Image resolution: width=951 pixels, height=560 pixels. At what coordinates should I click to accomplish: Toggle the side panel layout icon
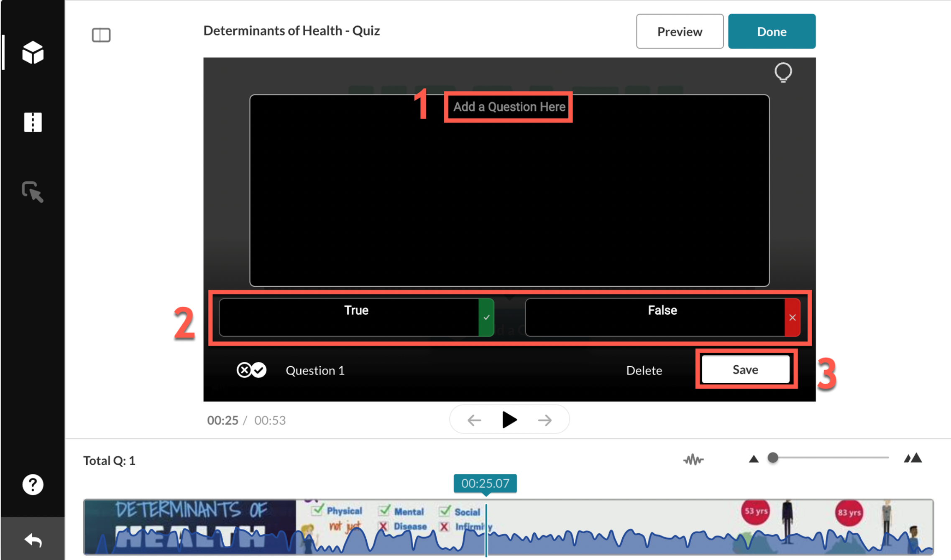tap(101, 35)
